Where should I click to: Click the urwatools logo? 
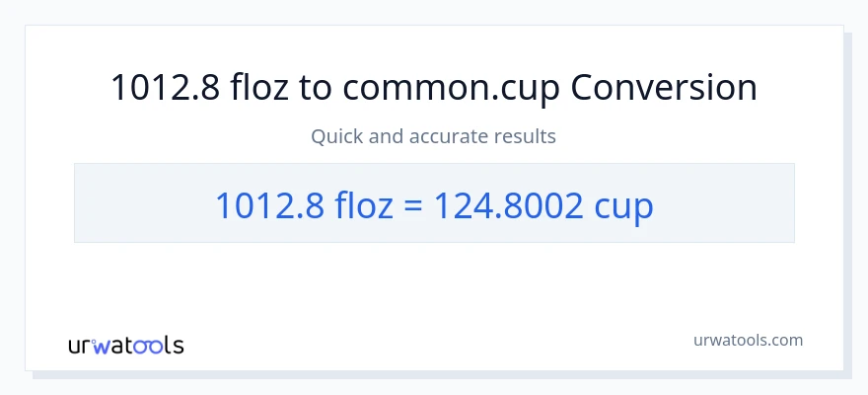[125, 345]
